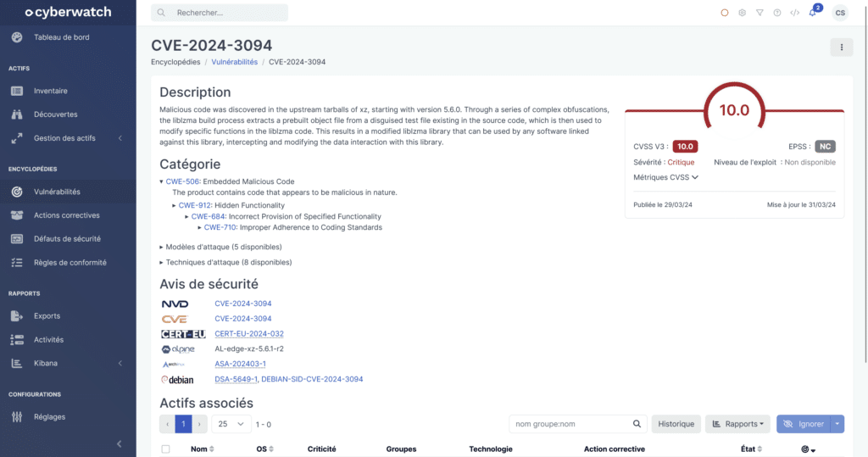
Task: Click the Règles de conformité checklist icon
Action: (17, 263)
